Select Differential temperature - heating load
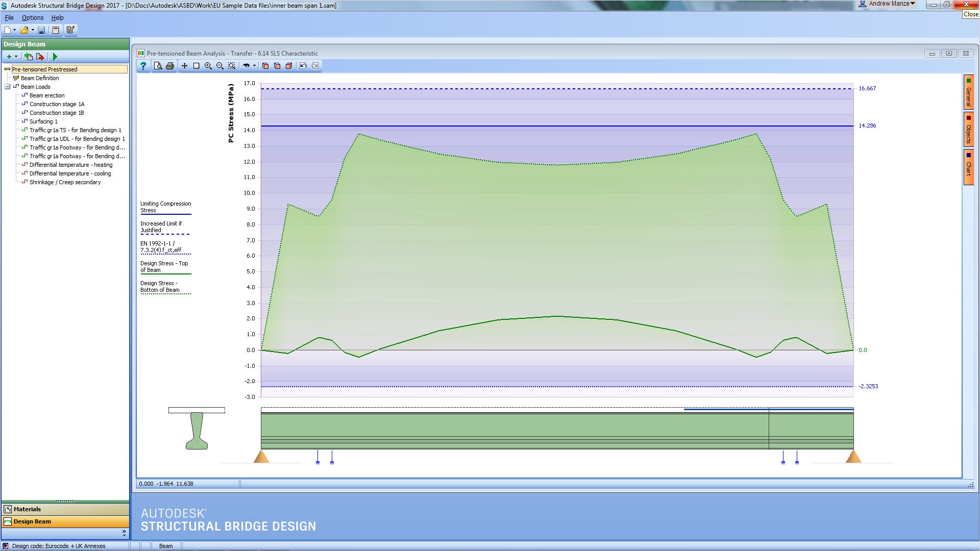Screen dimensions: 980x551 [70, 165]
